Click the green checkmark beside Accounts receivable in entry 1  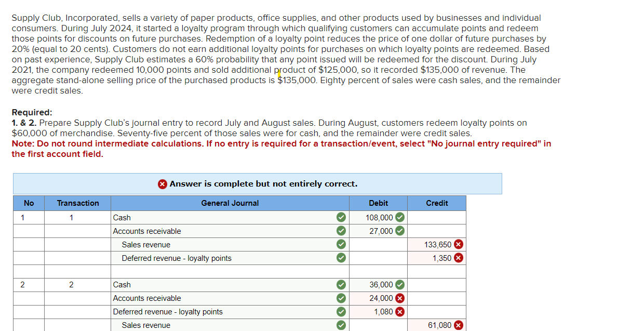pos(341,231)
